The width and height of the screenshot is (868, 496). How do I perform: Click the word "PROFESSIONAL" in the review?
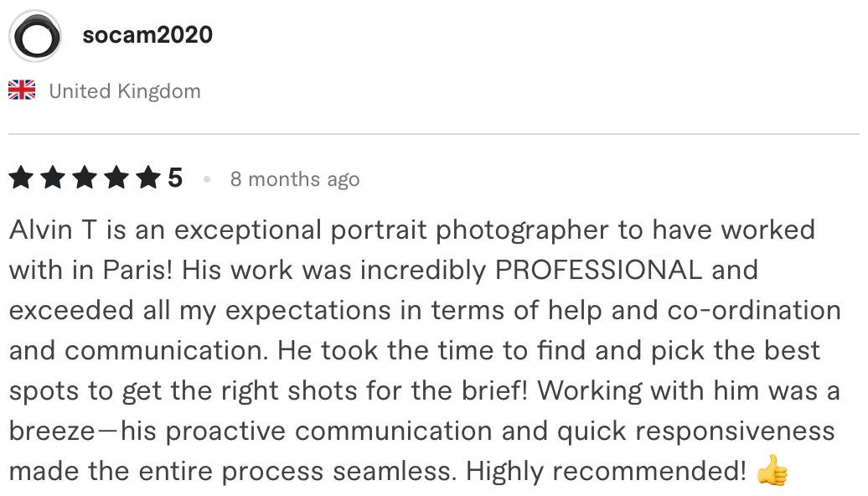(x=599, y=271)
